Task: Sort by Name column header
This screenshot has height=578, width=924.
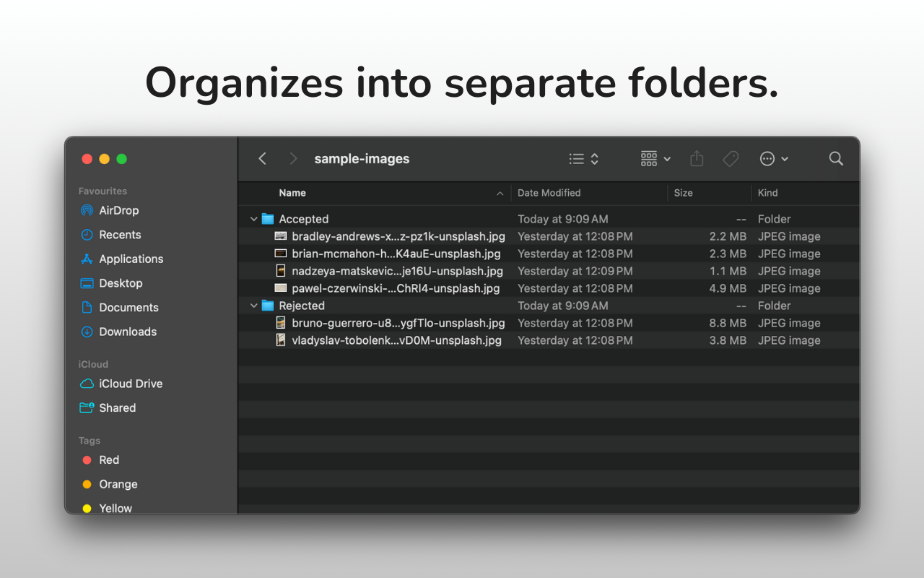Action: (292, 193)
